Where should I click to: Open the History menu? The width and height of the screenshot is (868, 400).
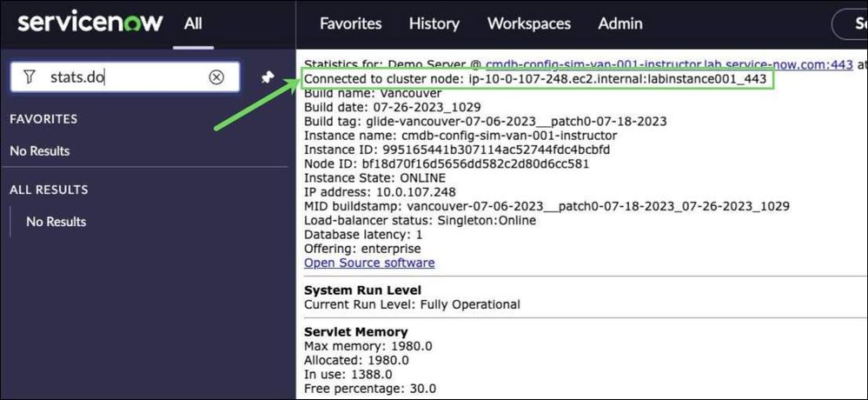[434, 23]
